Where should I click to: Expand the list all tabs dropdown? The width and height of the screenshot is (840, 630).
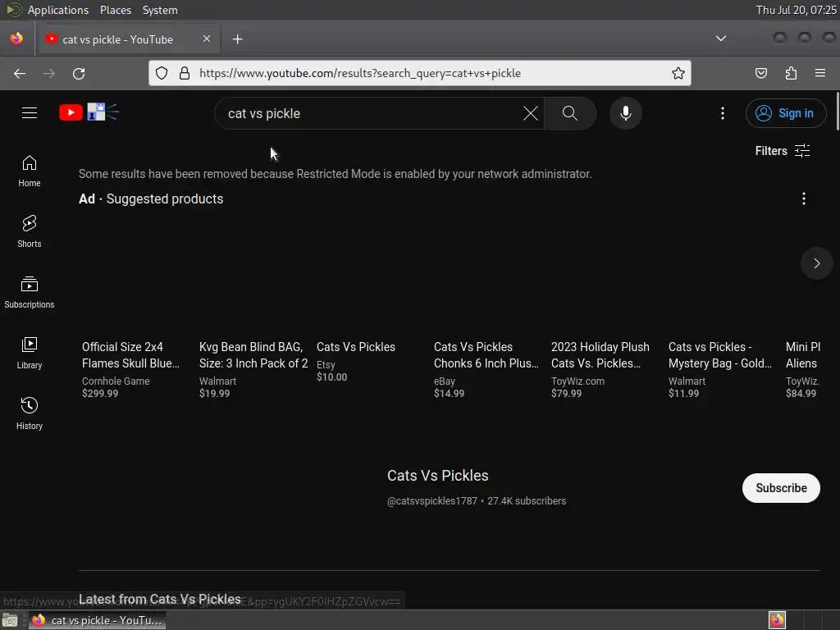[x=721, y=39]
